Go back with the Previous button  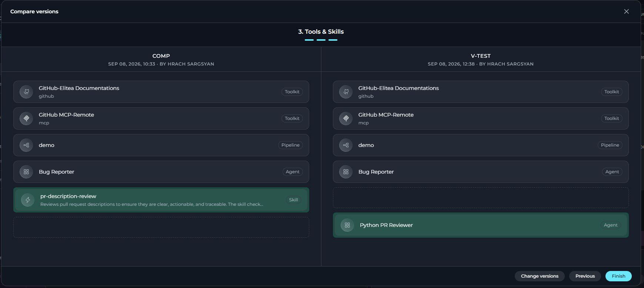click(x=585, y=276)
